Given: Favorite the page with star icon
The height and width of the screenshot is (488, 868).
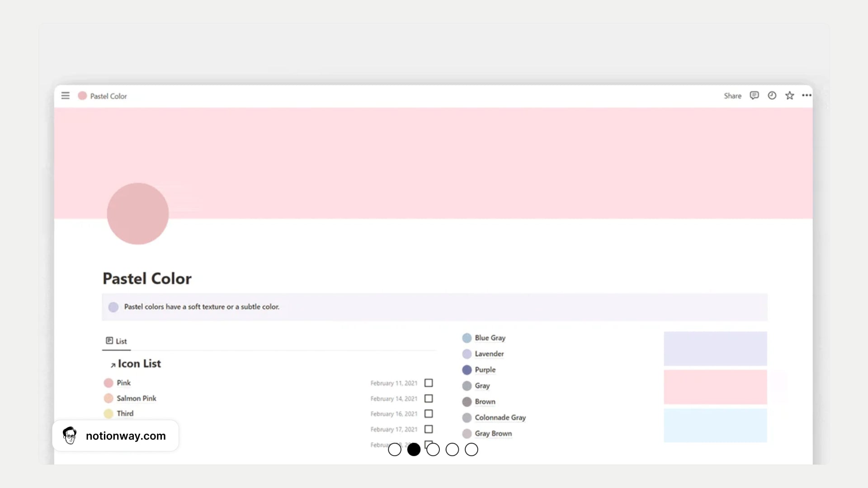Looking at the screenshot, I should (789, 95).
